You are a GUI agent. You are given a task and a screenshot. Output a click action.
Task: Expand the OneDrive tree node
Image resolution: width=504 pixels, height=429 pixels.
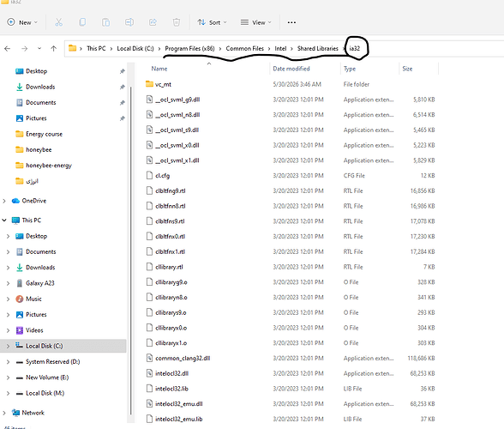[x=4, y=201]
